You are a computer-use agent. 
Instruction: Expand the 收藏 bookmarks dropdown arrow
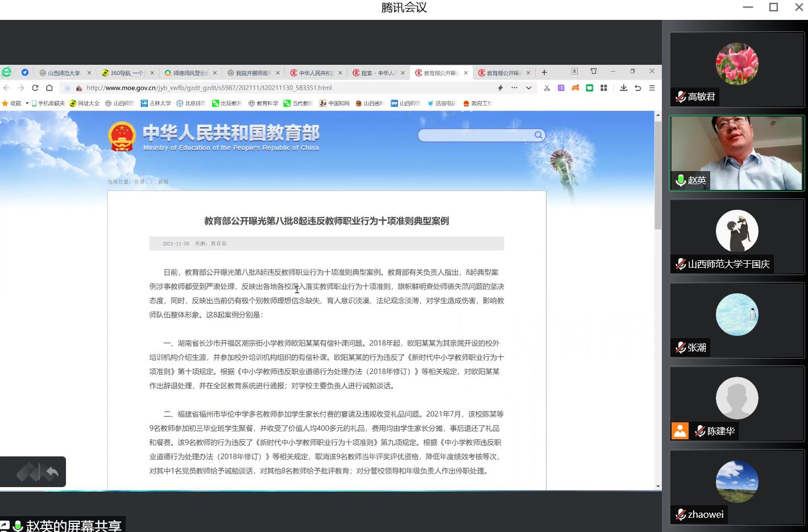point(27,103)
